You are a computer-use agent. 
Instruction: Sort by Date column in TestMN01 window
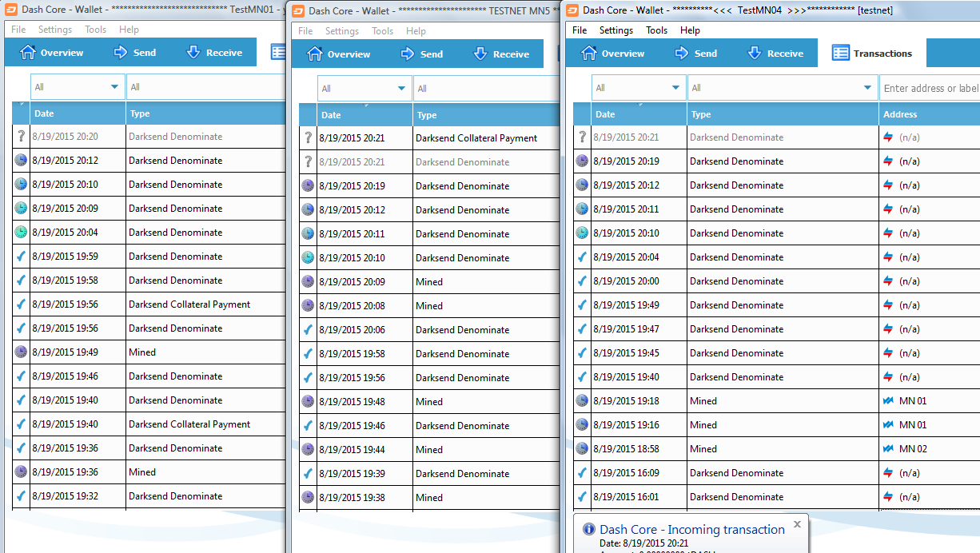[78, 113]
